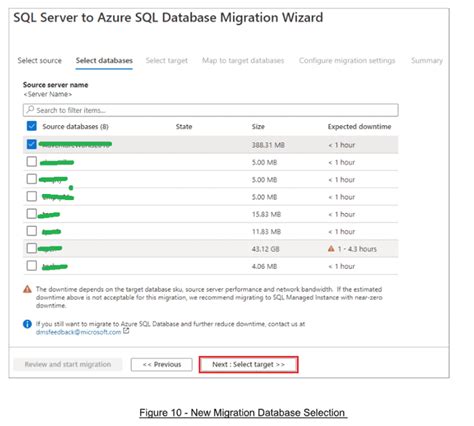
Task: Sort by the Size column header
Action: coord(258,127)
